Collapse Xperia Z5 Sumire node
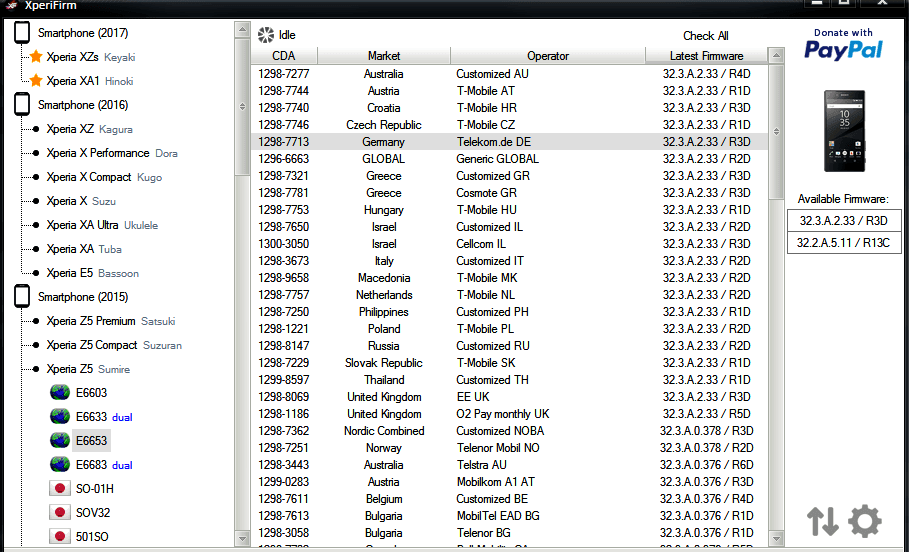Image resolution: width=909 pixels, height=552 pixels. click(88, 369)
